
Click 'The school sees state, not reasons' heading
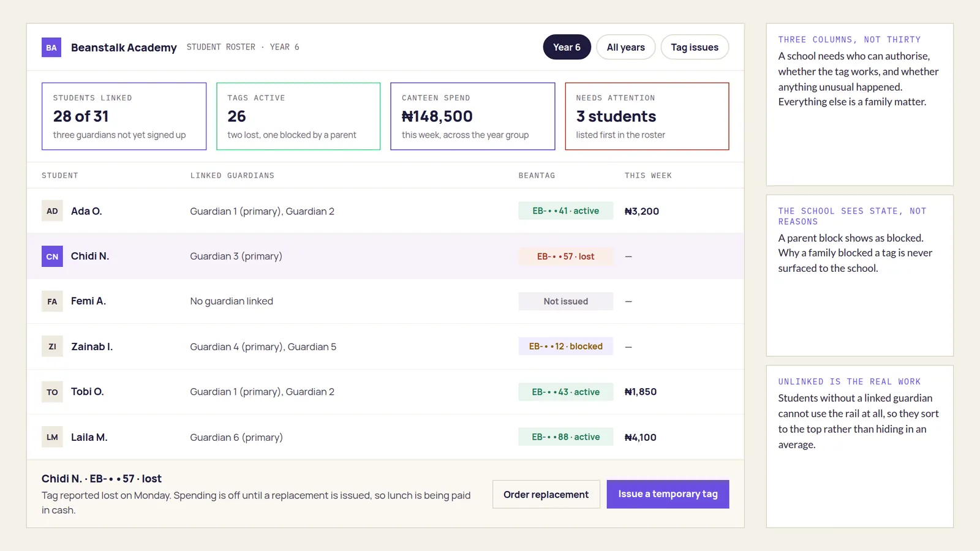tap(853, 216)
